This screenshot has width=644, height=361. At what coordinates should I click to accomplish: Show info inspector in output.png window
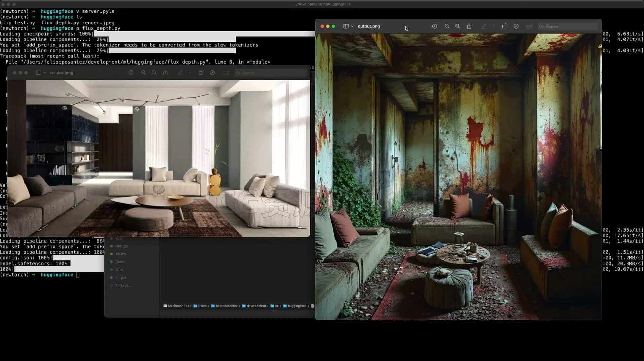pyautogui.click(x=434, y=26)
